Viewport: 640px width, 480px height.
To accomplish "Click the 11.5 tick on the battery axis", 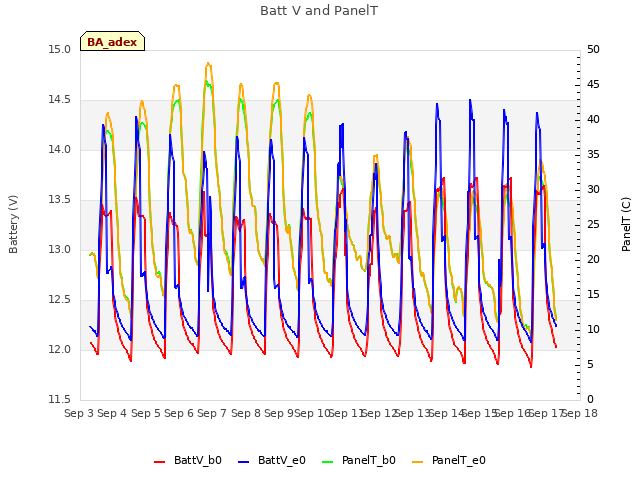I will point(60,399).
